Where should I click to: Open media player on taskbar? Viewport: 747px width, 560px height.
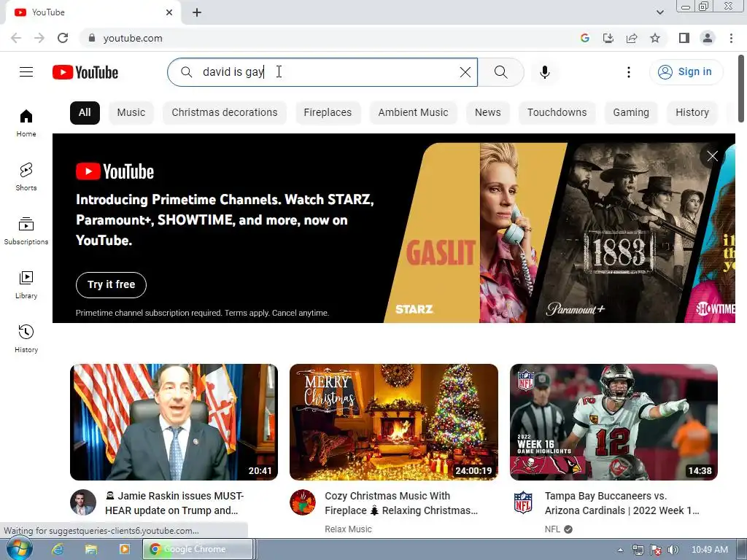tap(124, 550)
